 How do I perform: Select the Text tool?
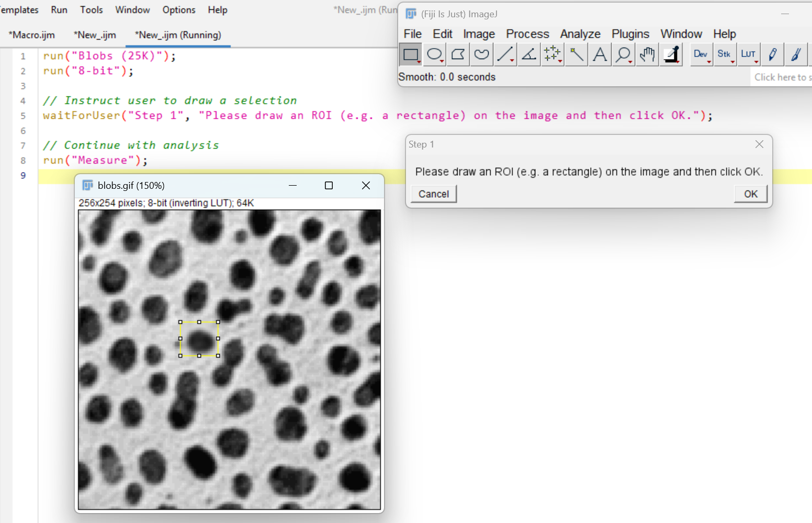tap(600, 54)
